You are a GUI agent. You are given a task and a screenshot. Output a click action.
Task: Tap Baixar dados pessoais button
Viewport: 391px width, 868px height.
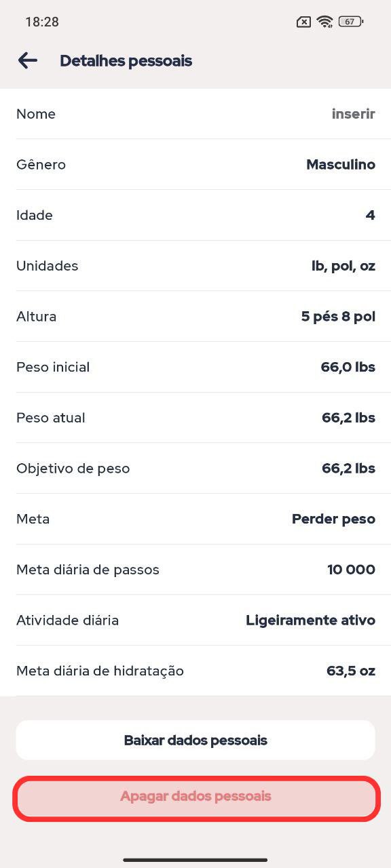(x=195, y=740)
